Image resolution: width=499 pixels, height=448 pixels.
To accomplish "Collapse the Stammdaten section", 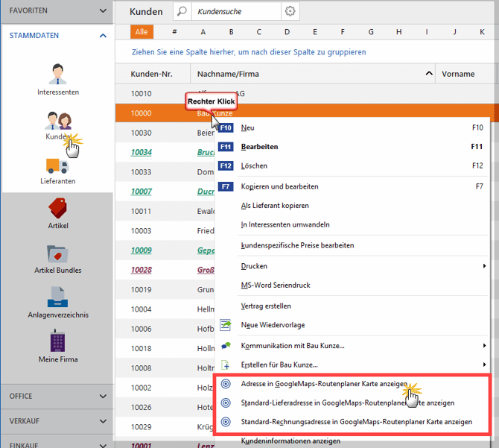I will 102,35.
